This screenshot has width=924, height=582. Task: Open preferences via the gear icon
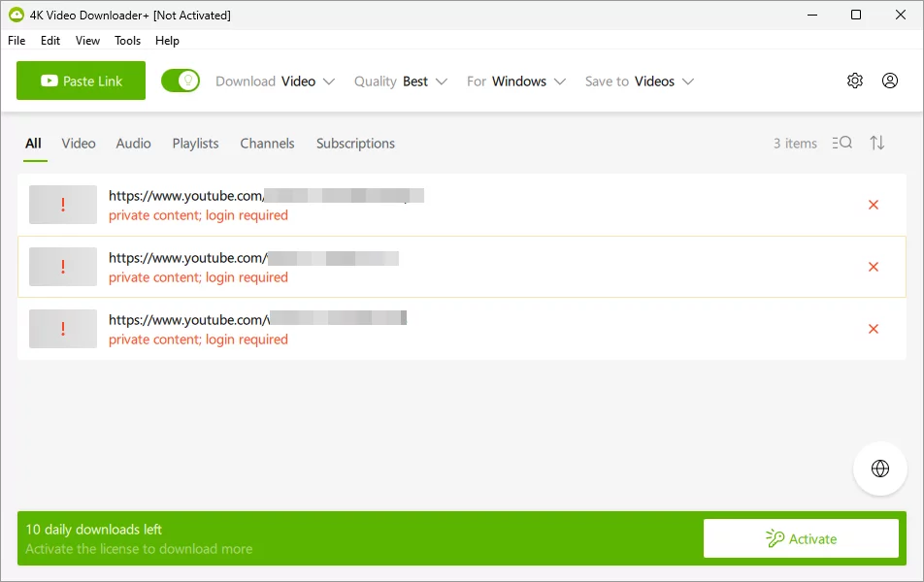[855, 81]
